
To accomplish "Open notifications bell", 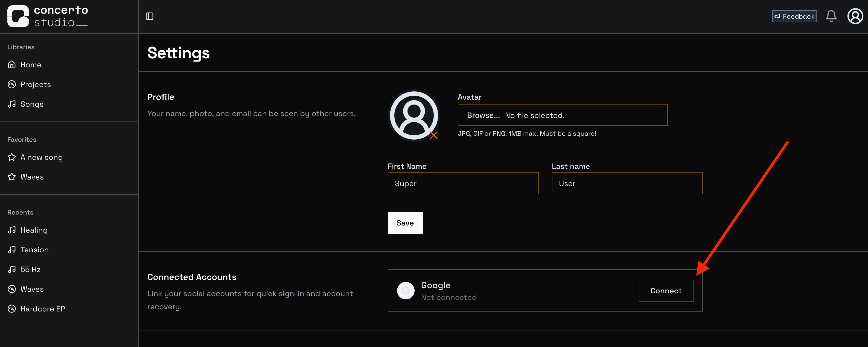I will point(831,16).
